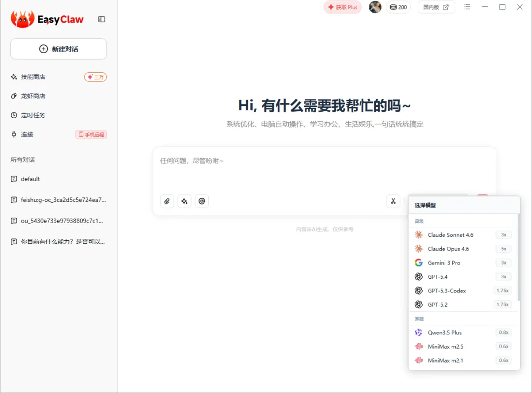Viewport: 532px width, 393px height.
Task: Click the 基础 section label
Action: pos(419,319)
